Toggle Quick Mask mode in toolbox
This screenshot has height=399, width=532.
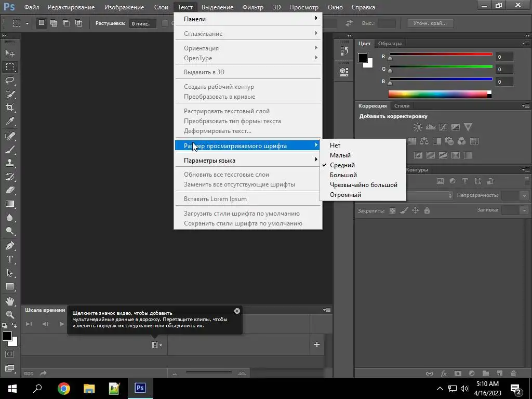10,354
